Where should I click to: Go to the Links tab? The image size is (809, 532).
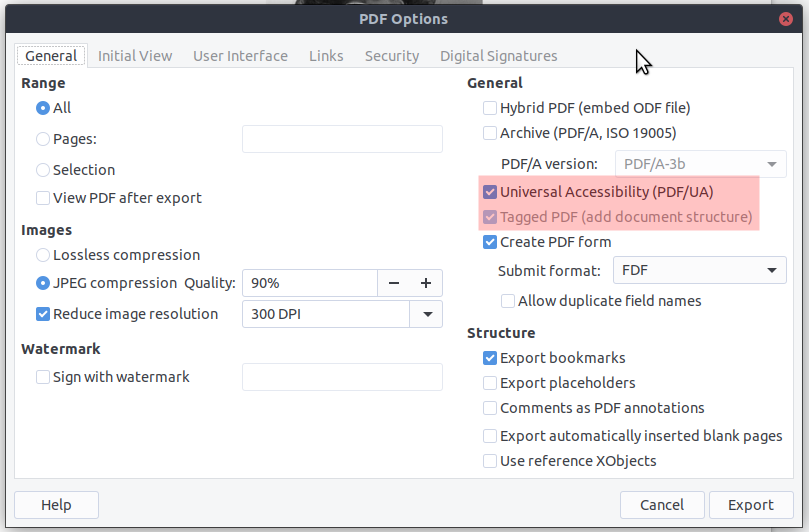[x=326, y=56]
